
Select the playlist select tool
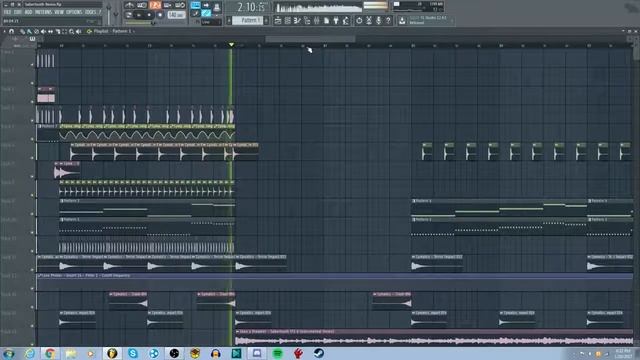[x=64, y=31]
